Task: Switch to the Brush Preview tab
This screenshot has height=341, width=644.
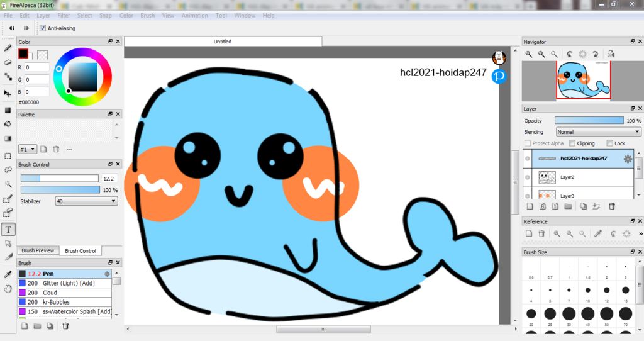Action: (38, 250)
